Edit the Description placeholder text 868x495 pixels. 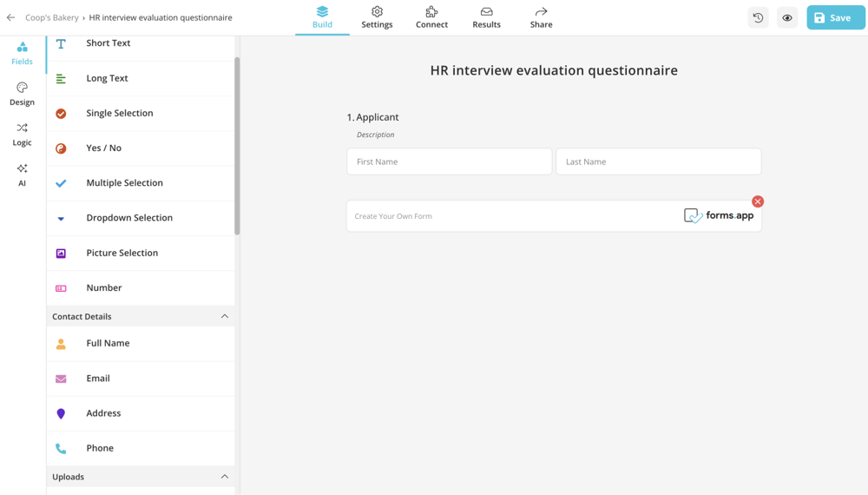pyautogui.click(x=375, y=135)
